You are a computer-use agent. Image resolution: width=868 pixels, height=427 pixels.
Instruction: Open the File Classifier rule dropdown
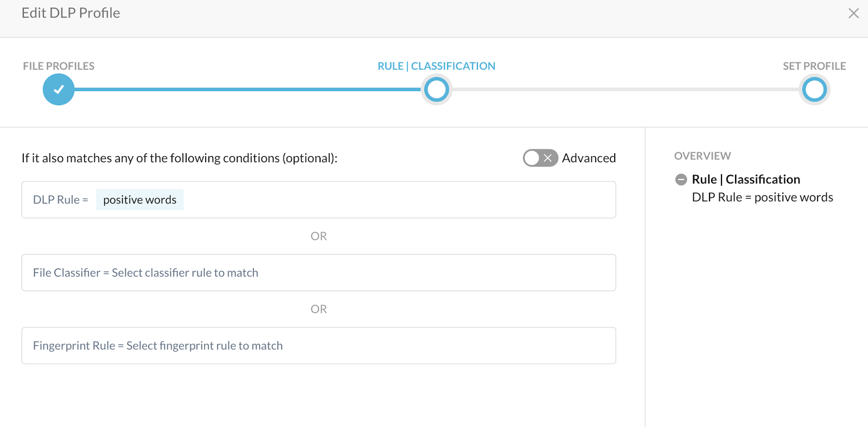click(x=318, y=273)
